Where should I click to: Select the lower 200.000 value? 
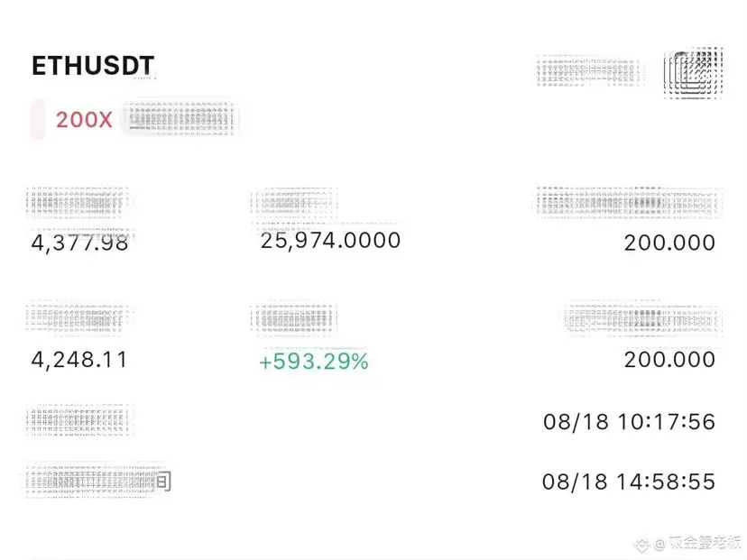point(669,360)
